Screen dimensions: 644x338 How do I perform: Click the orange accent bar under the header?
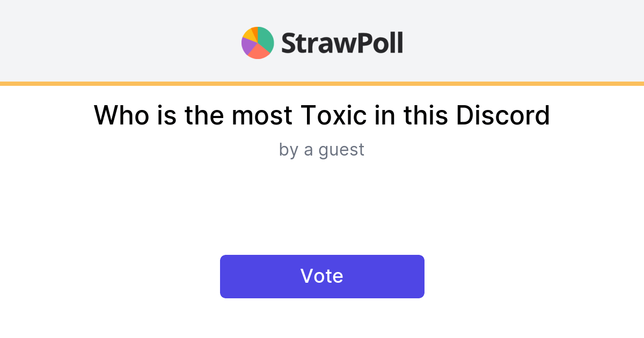322,82
